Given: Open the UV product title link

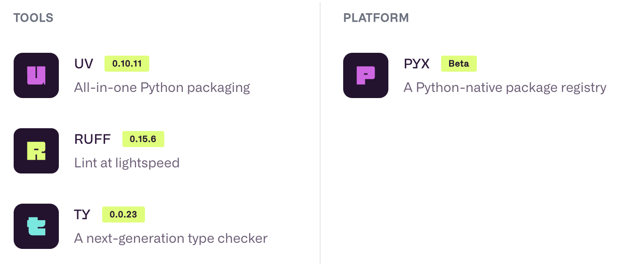Looking at the screenshot, I should click(84, 64).
